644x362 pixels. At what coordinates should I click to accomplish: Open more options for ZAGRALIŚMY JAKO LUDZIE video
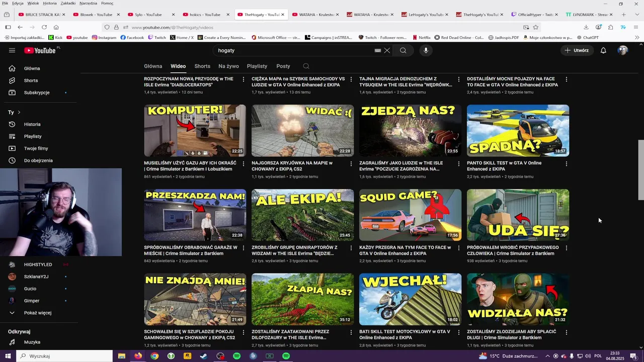[x=458, y=164]
